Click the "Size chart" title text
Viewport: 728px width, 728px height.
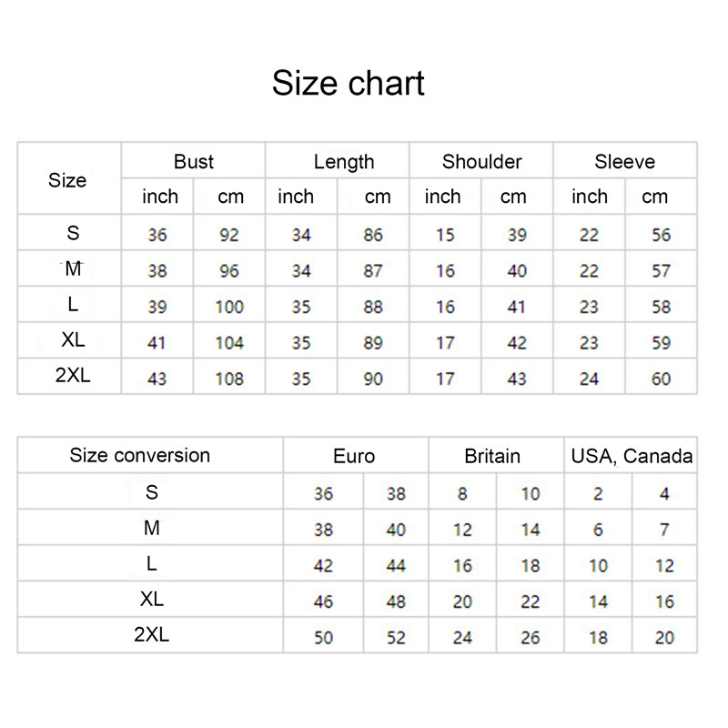tap(349, 84)
